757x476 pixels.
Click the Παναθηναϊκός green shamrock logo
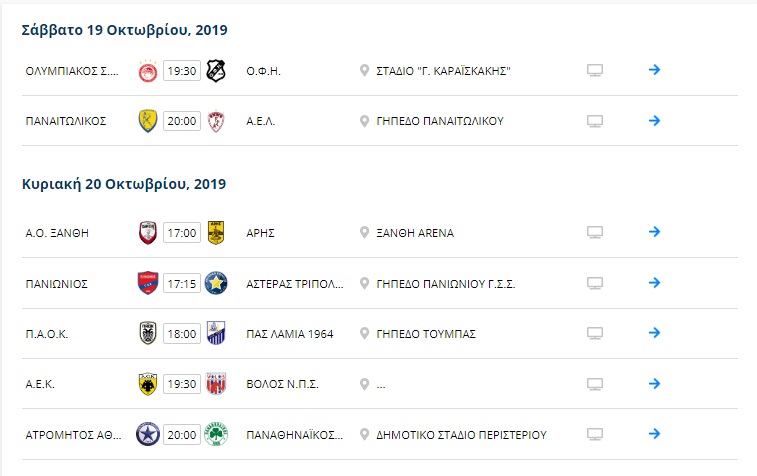[x=216, y=434]
